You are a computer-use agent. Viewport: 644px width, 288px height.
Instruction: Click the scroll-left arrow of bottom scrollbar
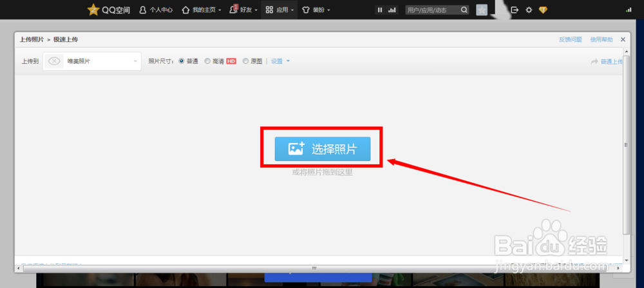tap(17, 268)
